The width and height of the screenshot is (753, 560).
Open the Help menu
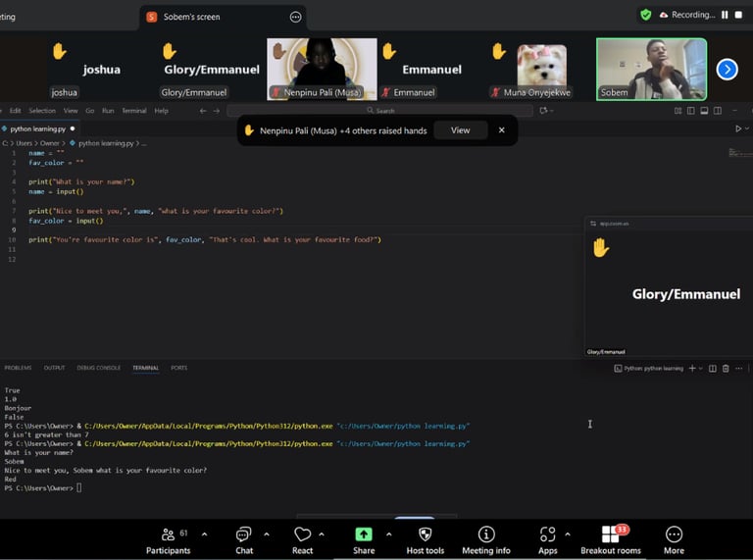(x=162, y=111)
